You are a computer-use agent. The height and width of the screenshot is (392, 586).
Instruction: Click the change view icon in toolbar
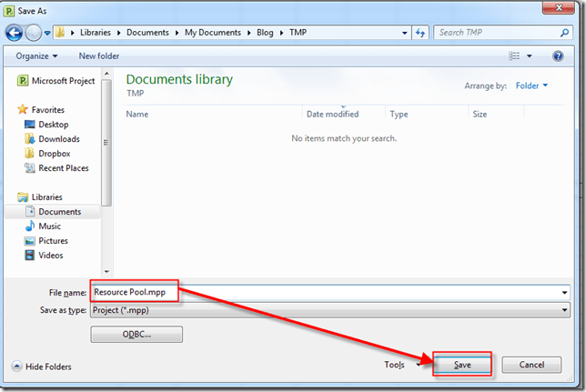[x=514, y=55]
